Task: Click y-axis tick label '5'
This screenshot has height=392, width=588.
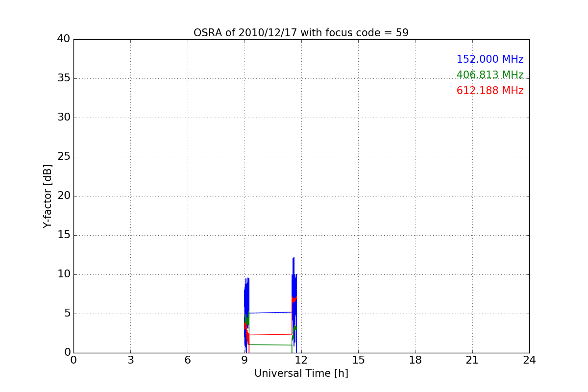Action: [x=67, y=314]
